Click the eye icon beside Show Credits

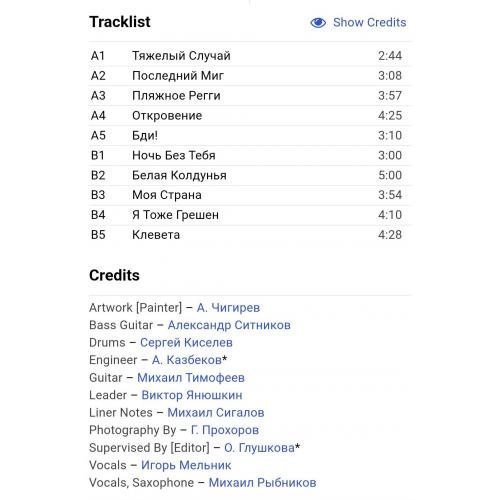click(x=318, y=23)
